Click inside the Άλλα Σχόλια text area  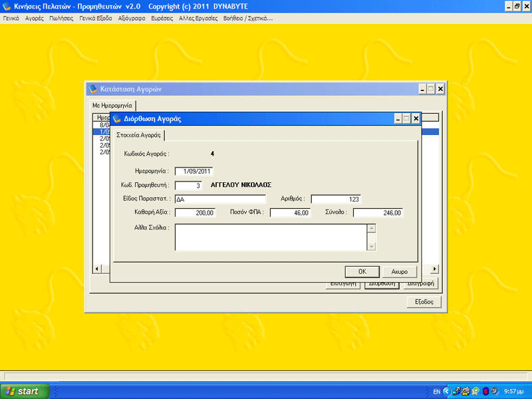coord(271,237)
